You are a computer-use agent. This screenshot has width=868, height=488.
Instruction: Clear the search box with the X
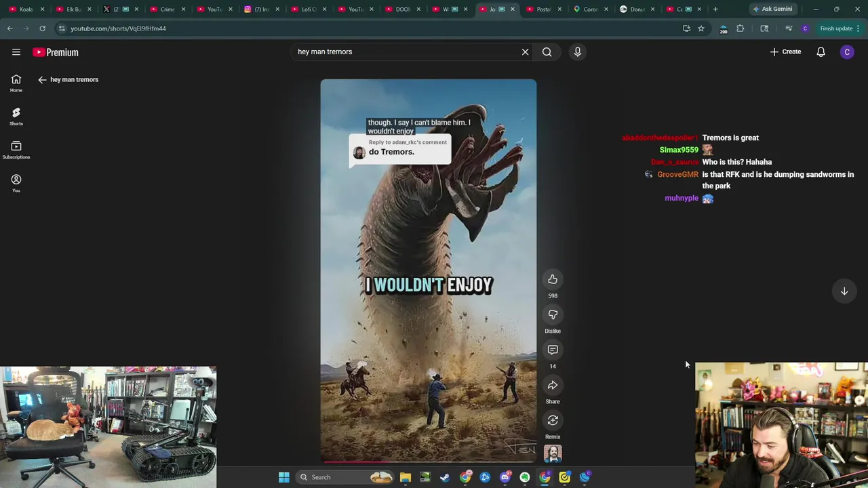525,52
